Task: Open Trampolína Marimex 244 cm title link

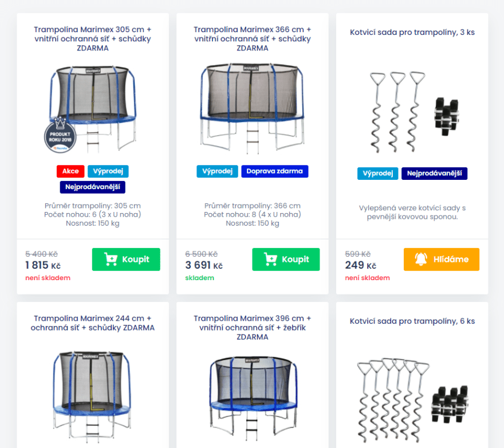Action: tap(93, 323)
